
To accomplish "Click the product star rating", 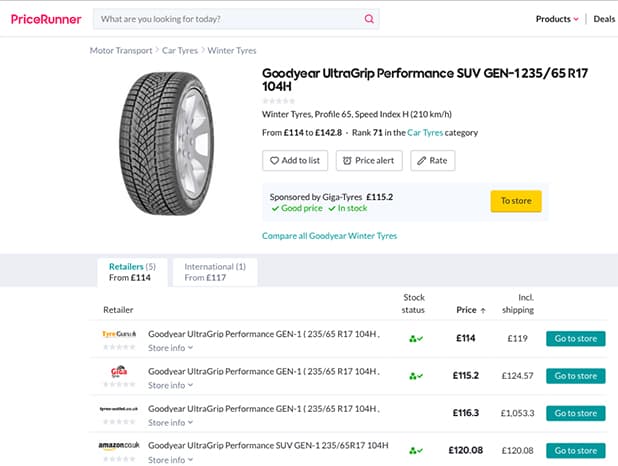I will coord(279,100).
